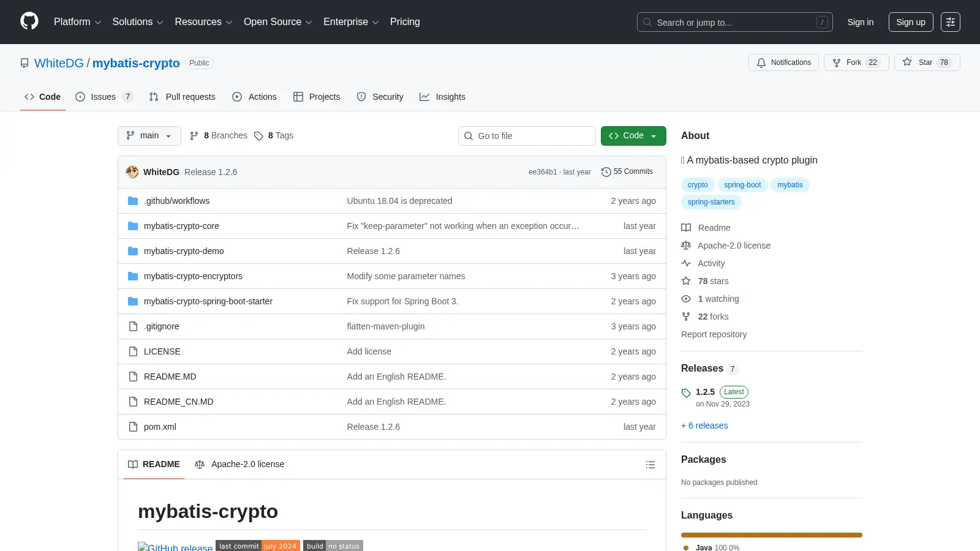The width and height of the screenshot is (980, 551).
Task: Click the README.MD file icon
Action: (x=133, y=377)
